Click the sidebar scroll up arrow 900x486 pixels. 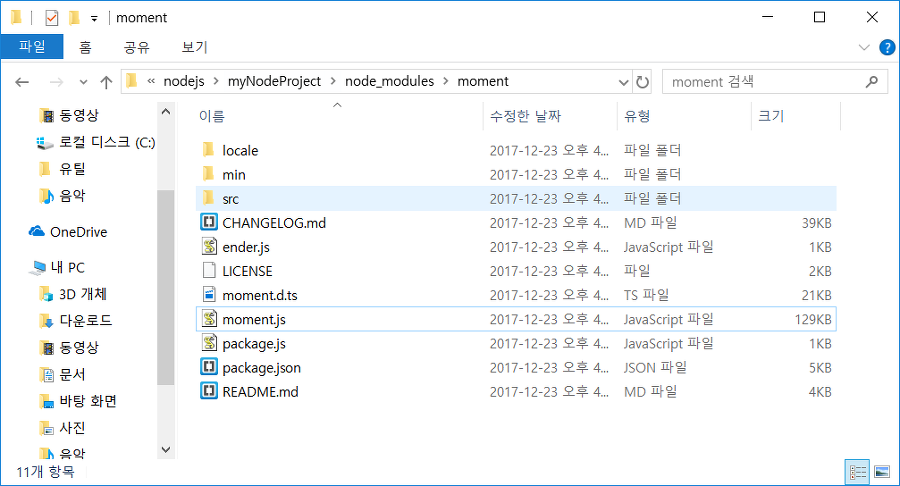(166, 112)
